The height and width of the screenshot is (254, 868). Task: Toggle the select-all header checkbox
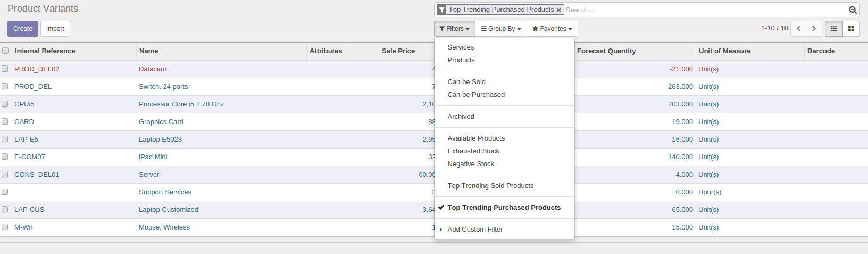(x=5, y=51)
